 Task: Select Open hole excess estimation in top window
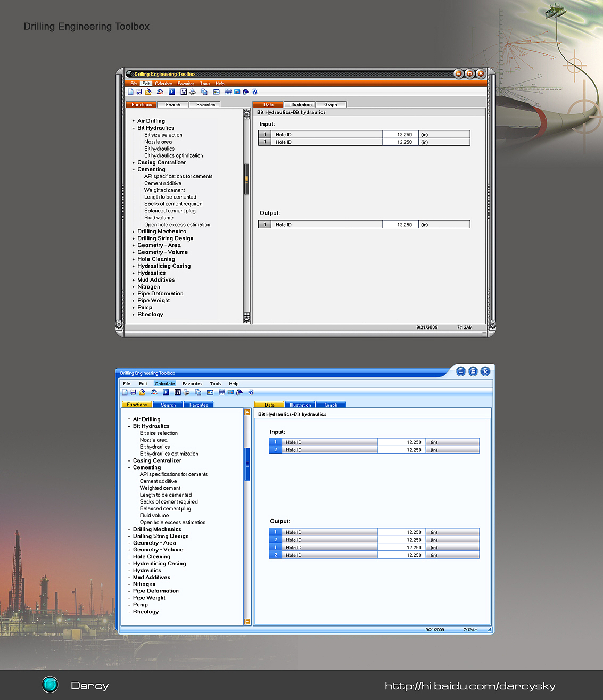pos(177,225)
